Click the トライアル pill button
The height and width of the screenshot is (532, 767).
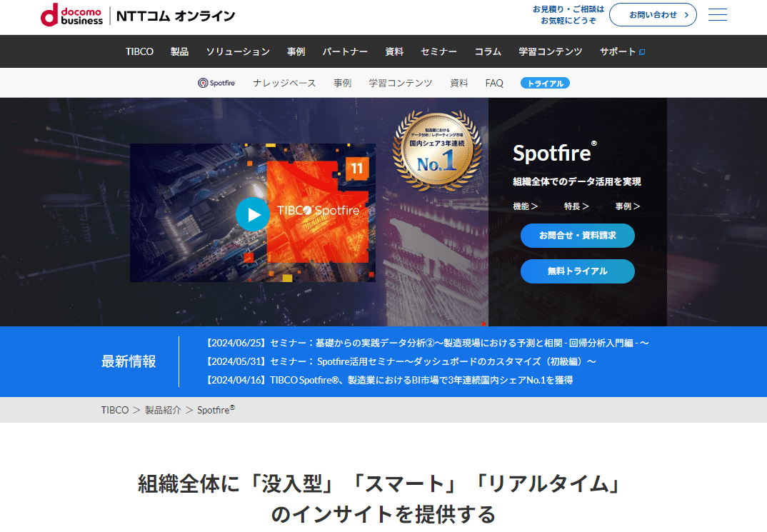click(x=545, y=83)
